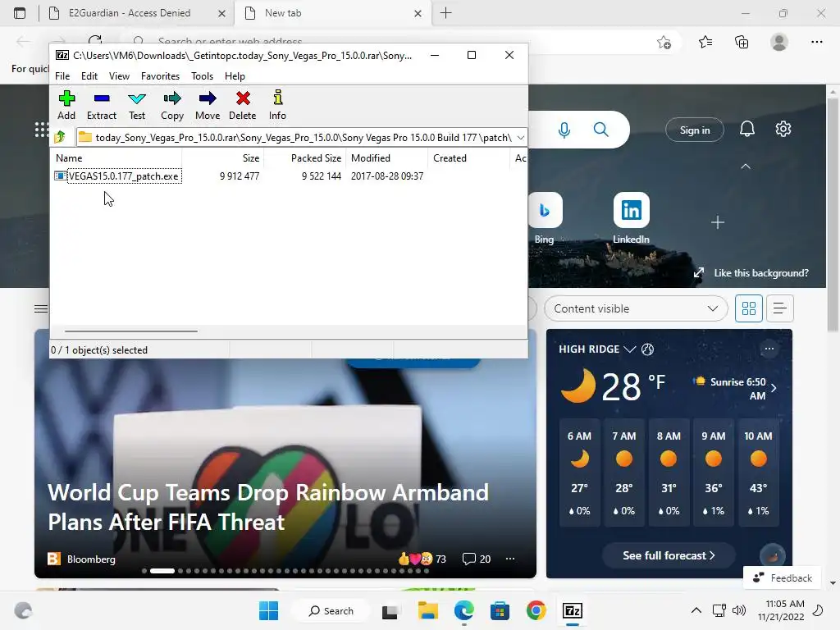The height and width of the screenshot is (630, 840).
Task: Open the Tools menu in 7-Zip
Action: tap(202, 76)
